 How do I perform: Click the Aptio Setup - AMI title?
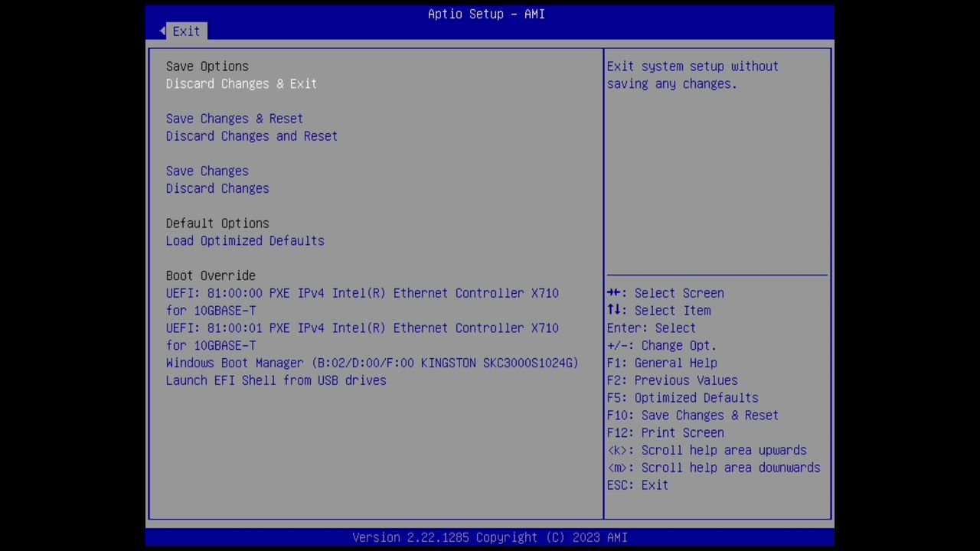pos(486,14)
